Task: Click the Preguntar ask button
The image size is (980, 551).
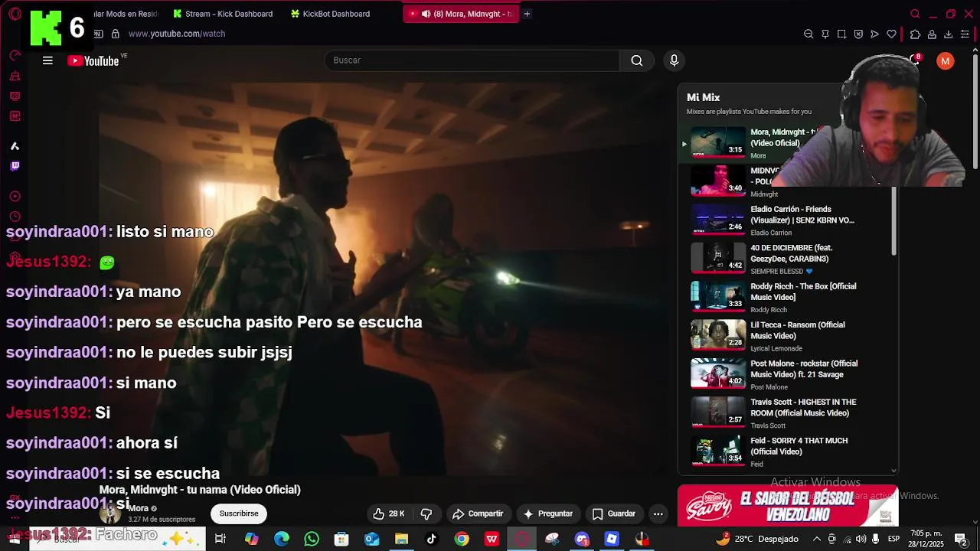Action: point(547,514)
